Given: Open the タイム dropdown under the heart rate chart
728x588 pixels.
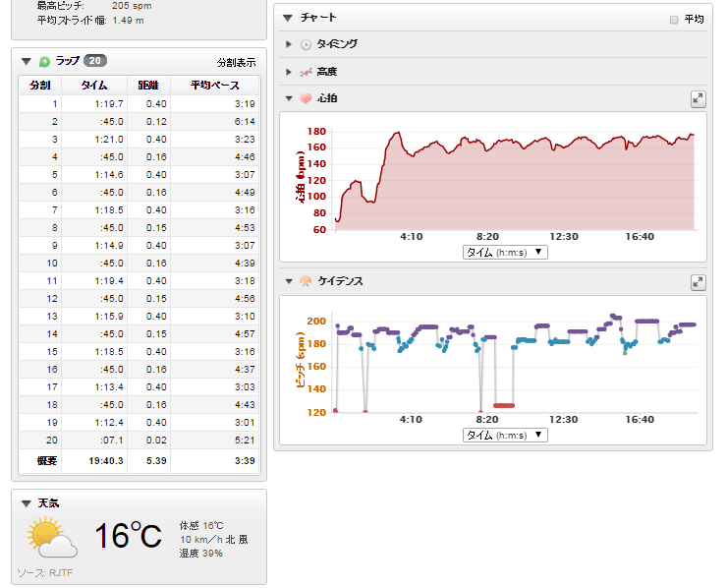Looking at the screenshot, I should pos(505,252).
